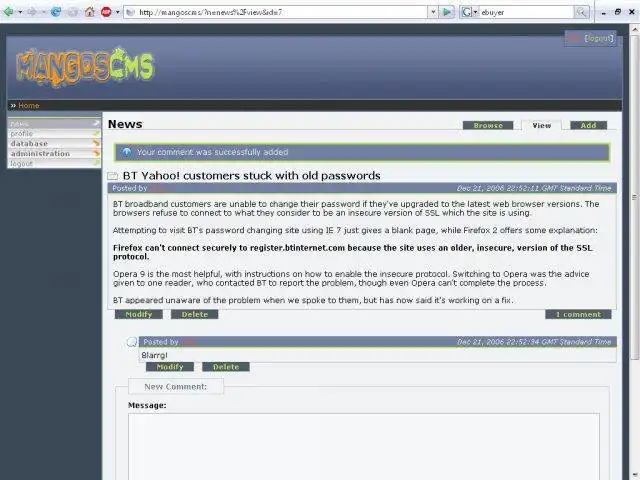Switch to the Browse tab

488,125
